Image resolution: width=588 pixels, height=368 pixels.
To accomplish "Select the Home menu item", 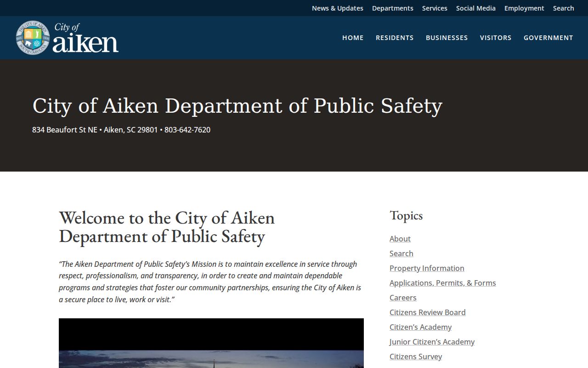I will tap(353, 38).
